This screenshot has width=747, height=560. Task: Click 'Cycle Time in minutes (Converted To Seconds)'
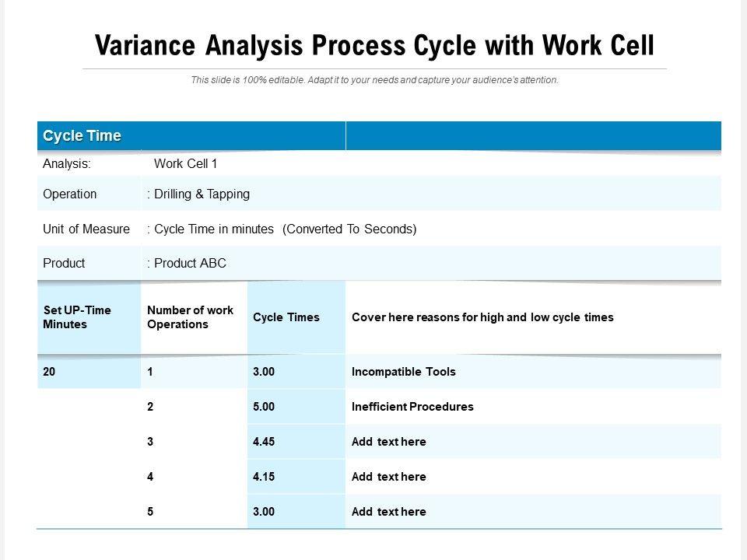click(x=285, y=229)
